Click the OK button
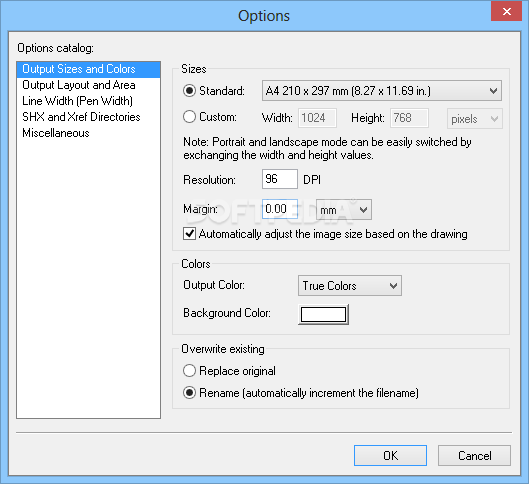The image size is (529, 484). [x=390, y=456]
